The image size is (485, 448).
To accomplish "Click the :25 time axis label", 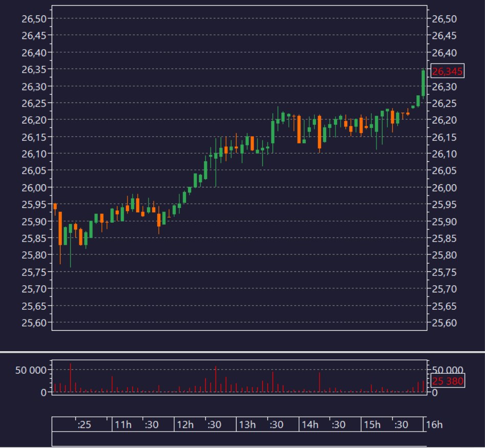I will click(x=84, y=425).
